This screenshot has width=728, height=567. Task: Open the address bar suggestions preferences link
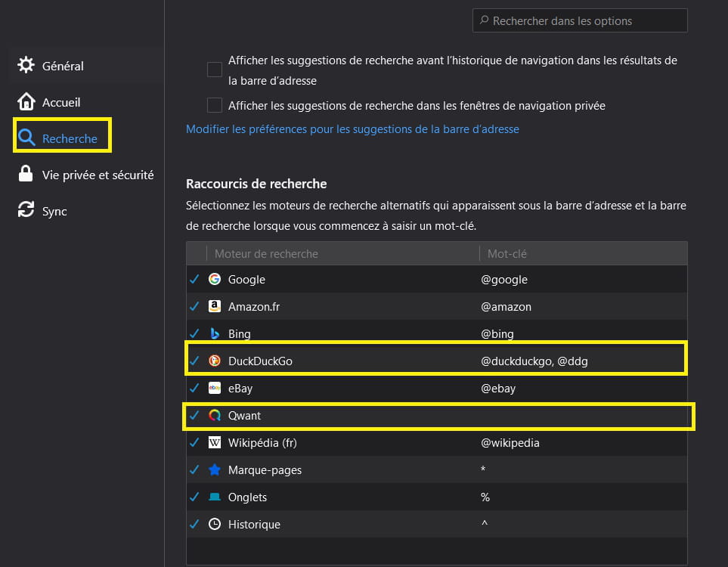pyautogui.click(x=352, y=129)
